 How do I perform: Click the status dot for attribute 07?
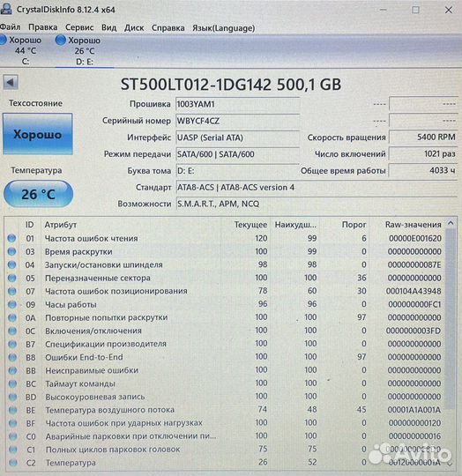[12, 291]
